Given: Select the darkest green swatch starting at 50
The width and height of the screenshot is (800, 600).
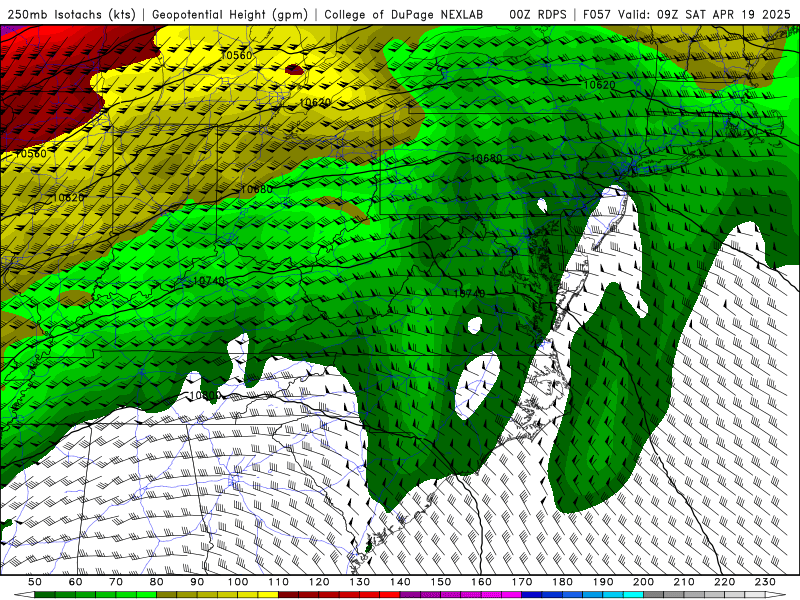Looking at the screenshot, I should point(45,595).
